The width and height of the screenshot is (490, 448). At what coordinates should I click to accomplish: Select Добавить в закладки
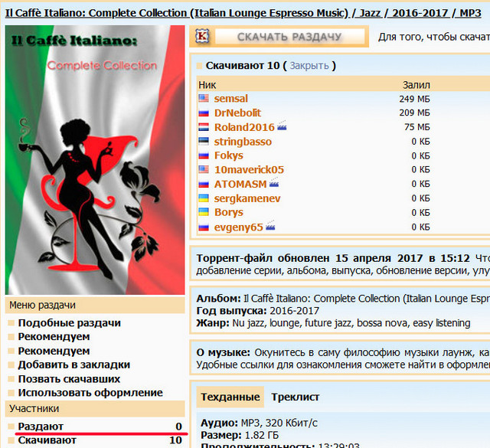pos(74,365)
